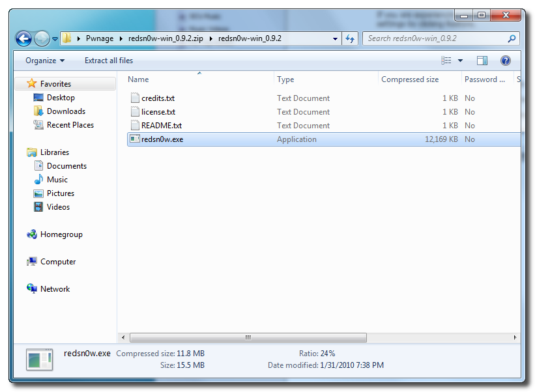This screenshot has height=392, width=535.
Task: Click the 12,169 KB size cell
Action: [441, 139]
